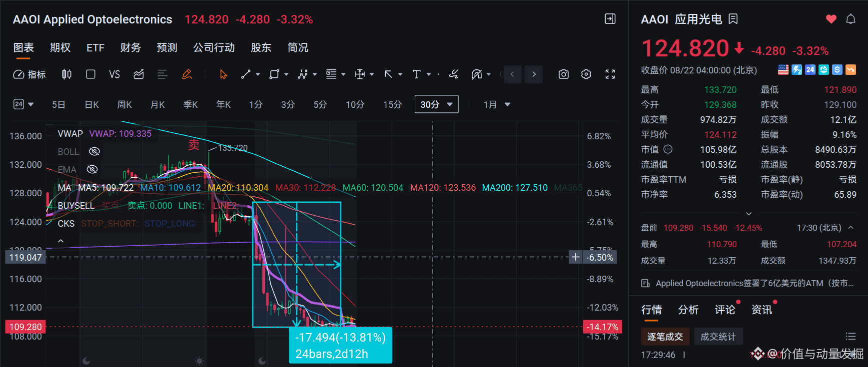Go to previous toolbar page arrow

coord(512,74)
